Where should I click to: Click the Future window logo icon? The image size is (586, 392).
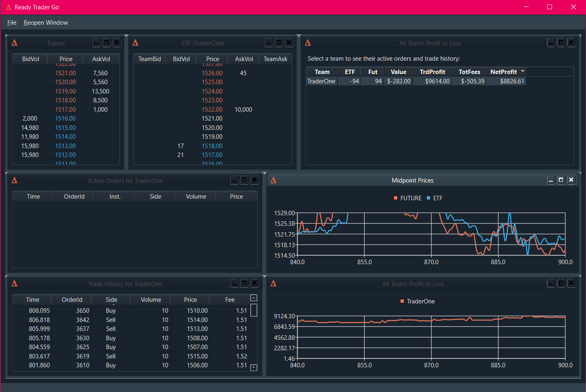tap(15, 43)
